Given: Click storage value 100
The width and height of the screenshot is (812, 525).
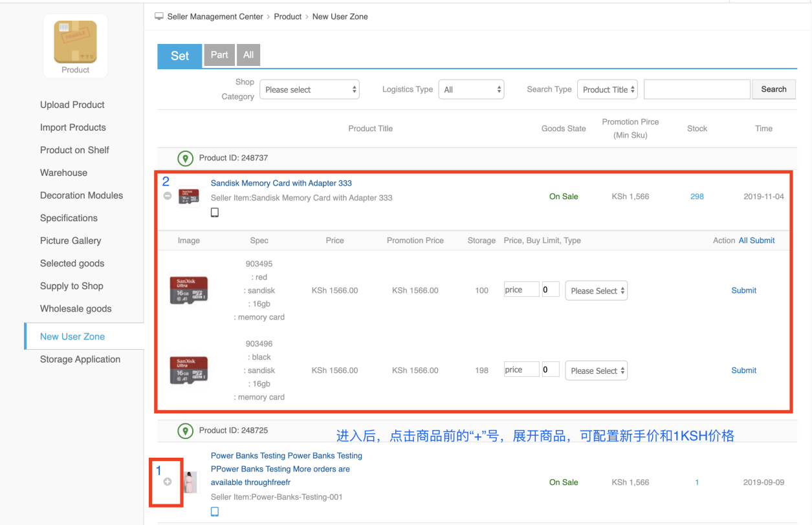Looking at the screenshot, I should [482, 290].
